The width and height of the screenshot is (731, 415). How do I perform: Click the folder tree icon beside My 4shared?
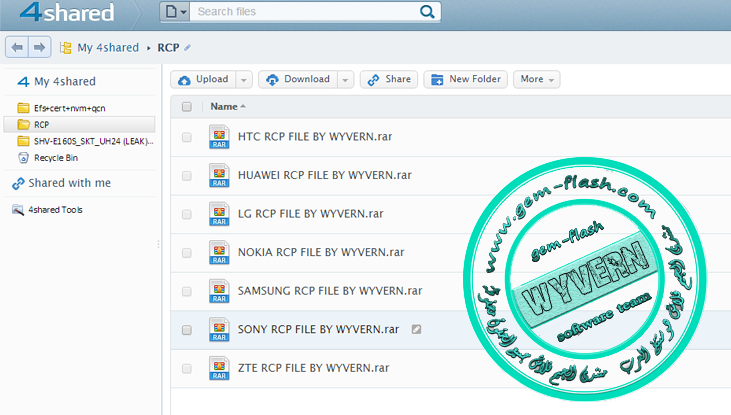tap(65, 48)
